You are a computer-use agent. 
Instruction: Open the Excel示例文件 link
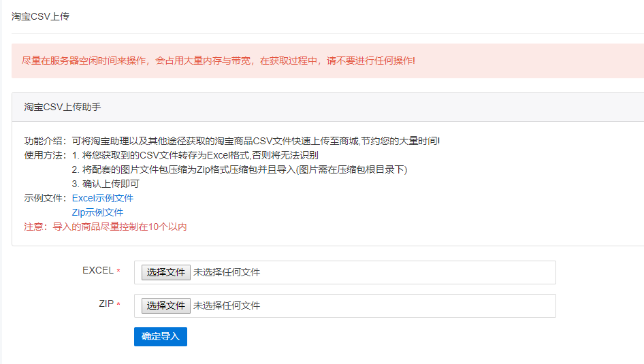pos(103,198)
